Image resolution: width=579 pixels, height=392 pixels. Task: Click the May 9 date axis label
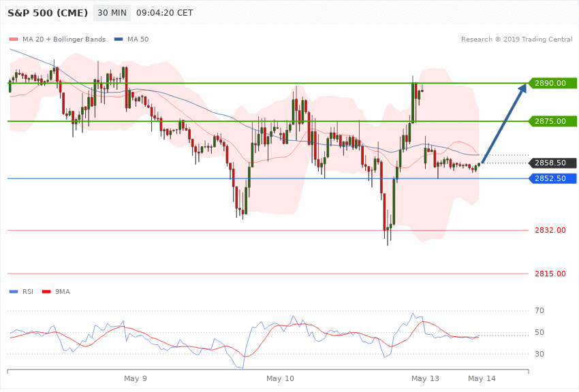[x=135, y=378]
